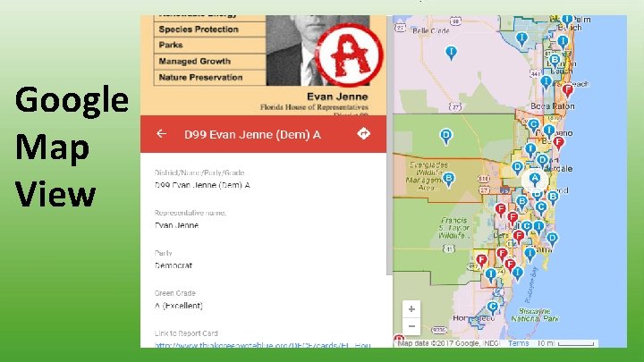
Task: Click the info panel vertical scrollbar
Action: (389, 146)
